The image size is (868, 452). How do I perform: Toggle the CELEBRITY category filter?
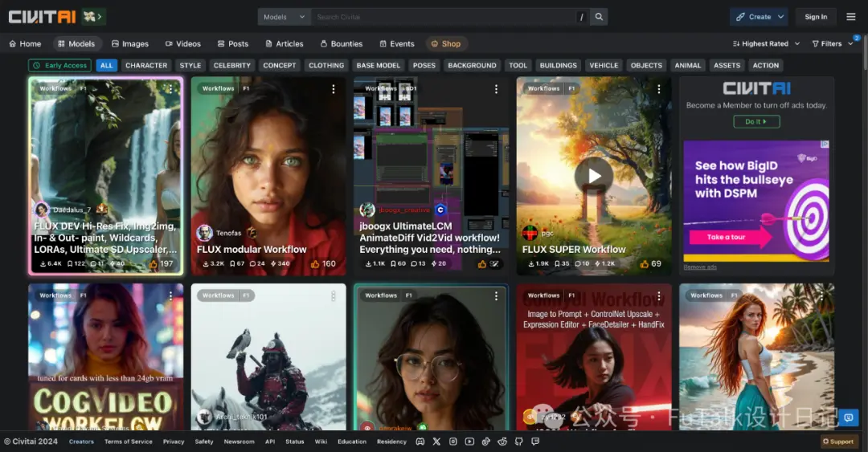pos(232,65)
